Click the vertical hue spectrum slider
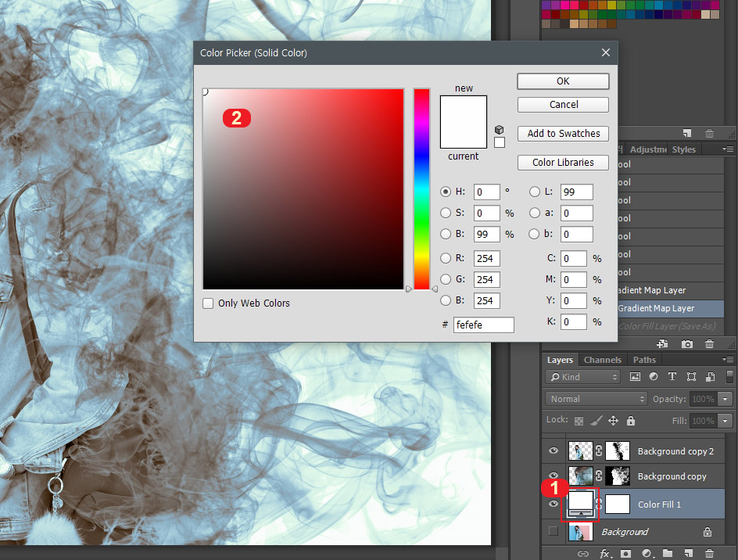738x560 pixels. tap(421, 188)
